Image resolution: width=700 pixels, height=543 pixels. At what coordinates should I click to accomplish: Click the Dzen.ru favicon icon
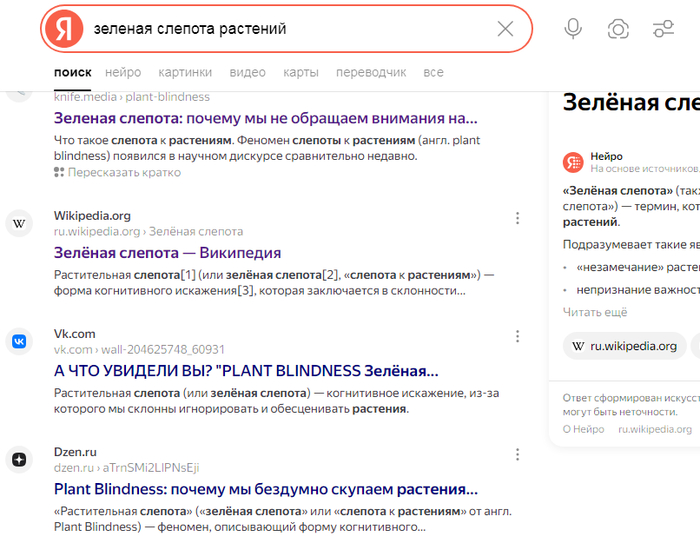19,459
